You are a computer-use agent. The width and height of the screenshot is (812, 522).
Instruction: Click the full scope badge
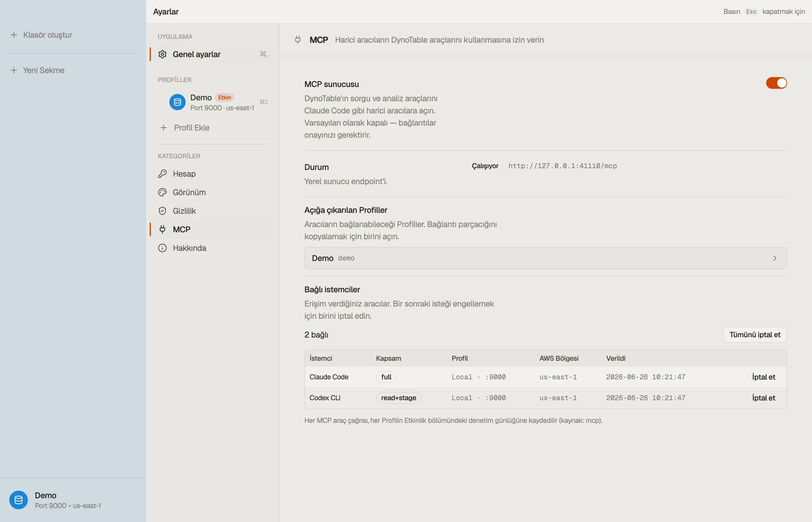pyautogui.click(x=386, y=377)
